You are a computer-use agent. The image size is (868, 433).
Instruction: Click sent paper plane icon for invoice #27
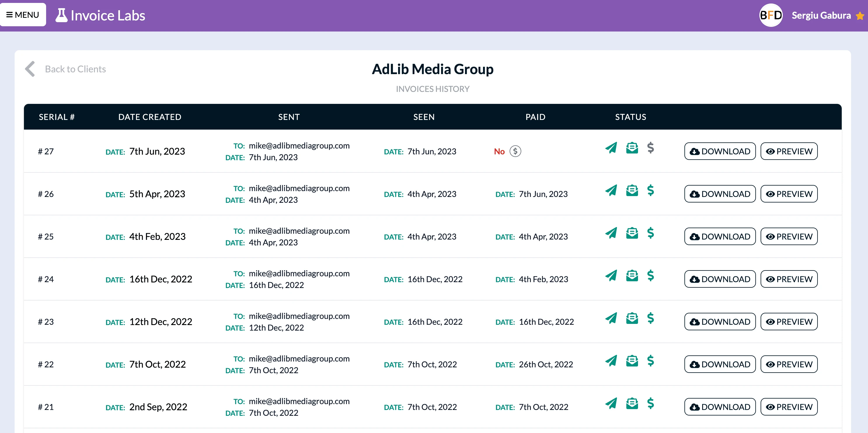[x=611, y=148]
